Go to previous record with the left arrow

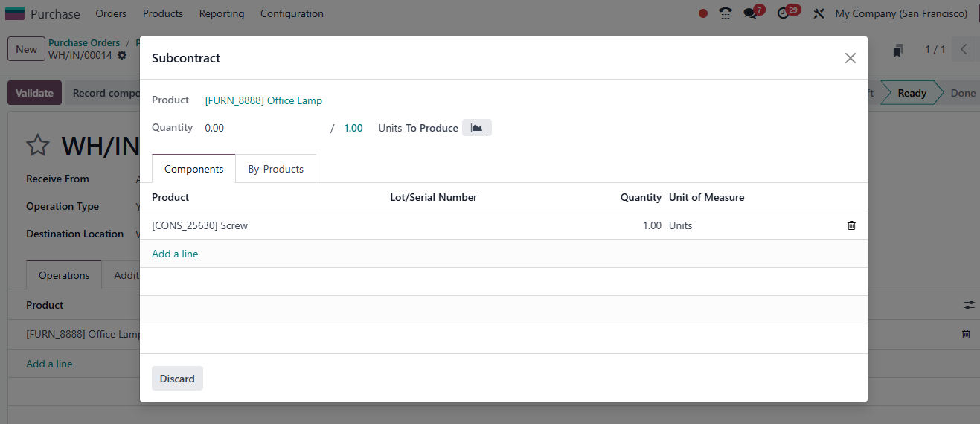(x=964, y=50)
